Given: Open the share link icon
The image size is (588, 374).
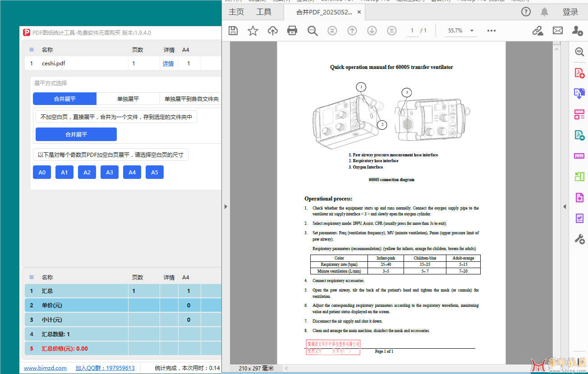Looking at the screenshot, I should 537,31.
